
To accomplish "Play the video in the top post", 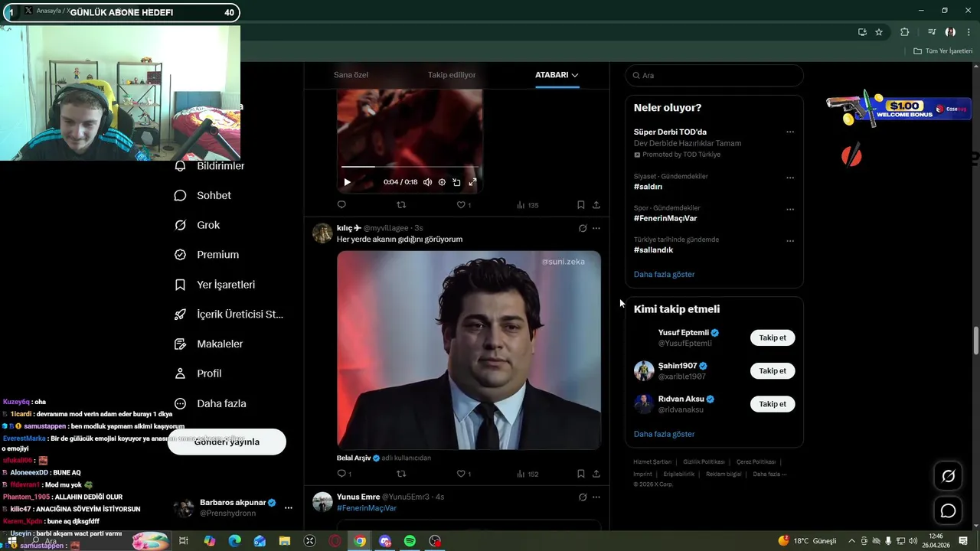I will 347,182.
